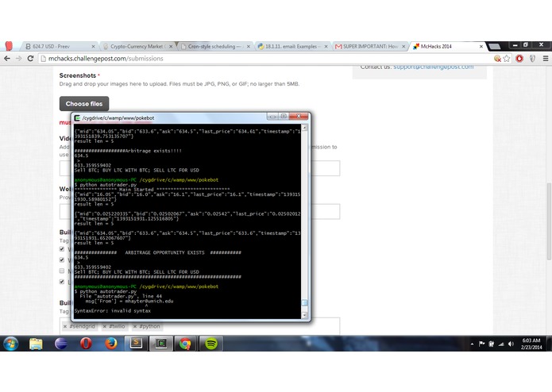This screenshot has width=552, height=392.
Task: Open Spotify from the taskbar
Action: 211,344
